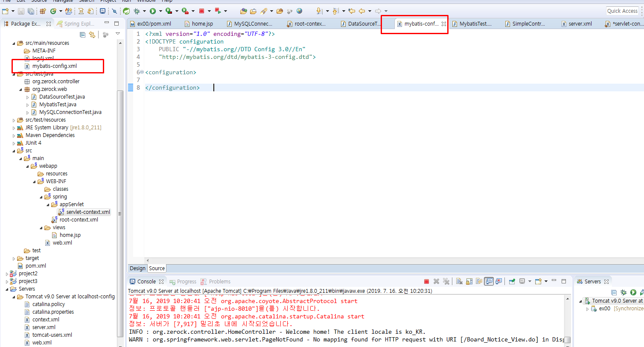Fold the configuration element at line 6

tap(142, 72)
